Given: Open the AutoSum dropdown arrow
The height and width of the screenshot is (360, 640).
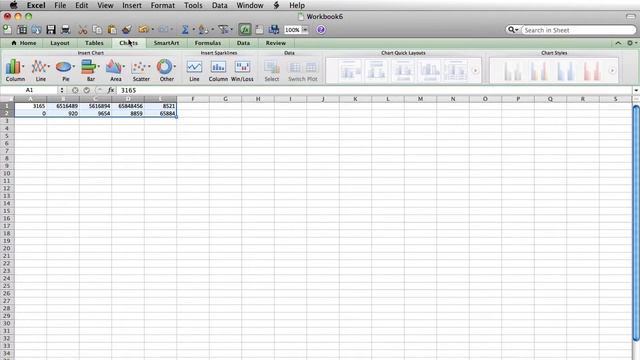Looking at the screenshot, I should pos(193,29).
